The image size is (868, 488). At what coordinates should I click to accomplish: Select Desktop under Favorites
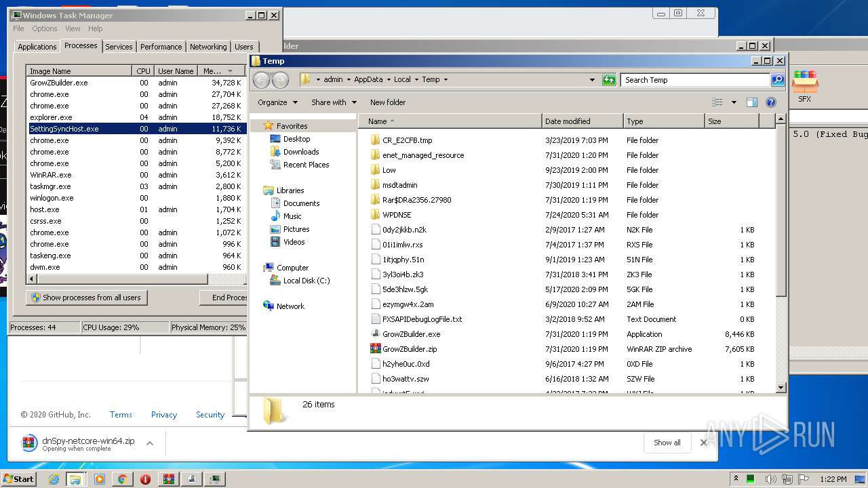click(x=290, y=139)
